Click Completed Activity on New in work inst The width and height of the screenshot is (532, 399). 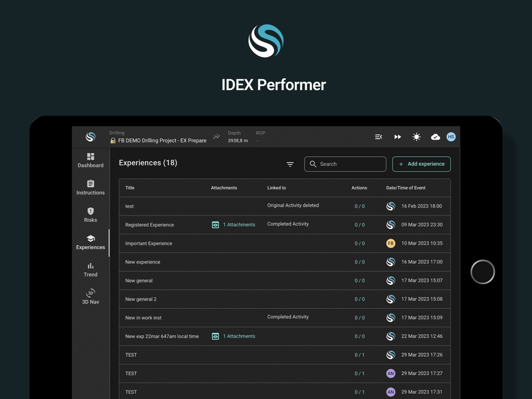click(288, 317)
